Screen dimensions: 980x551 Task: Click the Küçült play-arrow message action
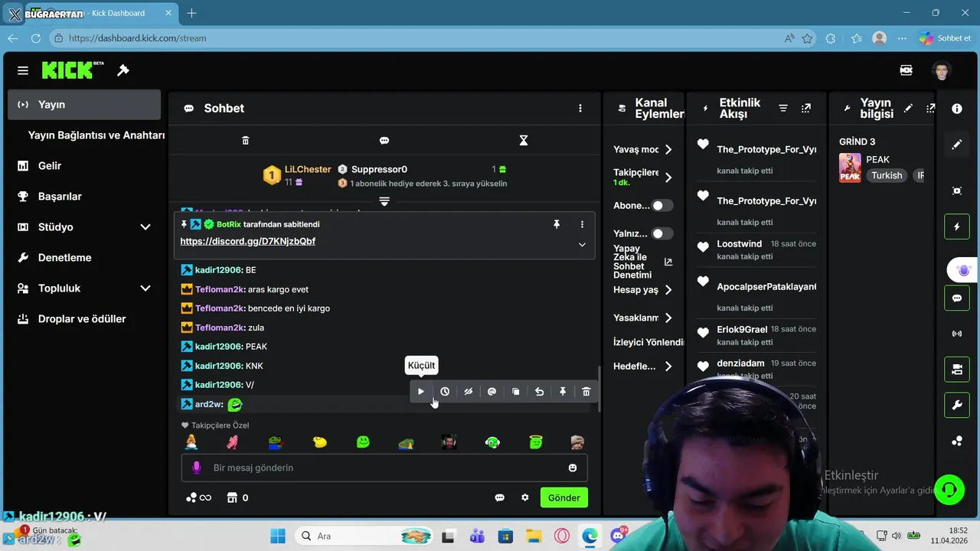tap(421, 392)
